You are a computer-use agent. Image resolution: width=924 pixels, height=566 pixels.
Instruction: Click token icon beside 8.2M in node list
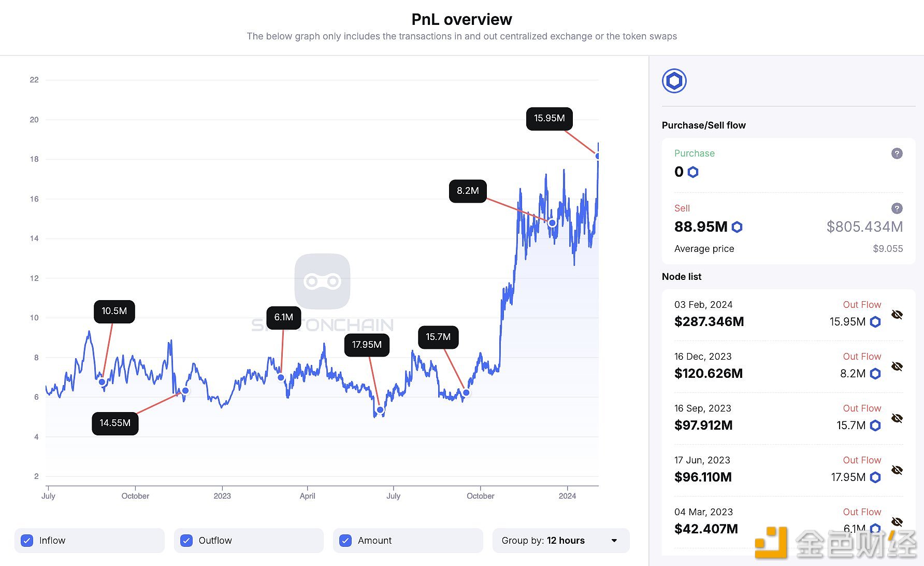coord(875,374)
